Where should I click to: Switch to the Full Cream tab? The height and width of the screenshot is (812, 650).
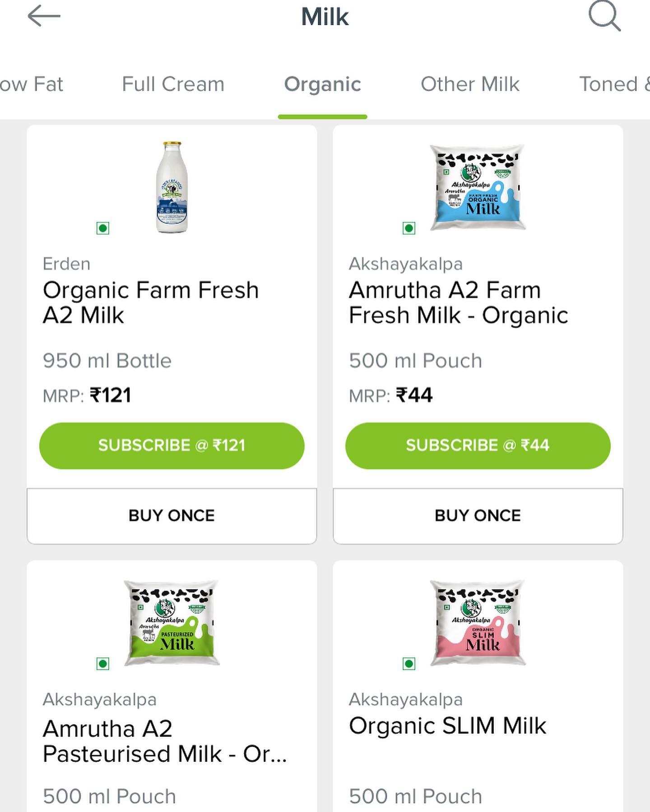tap(173, 84)
